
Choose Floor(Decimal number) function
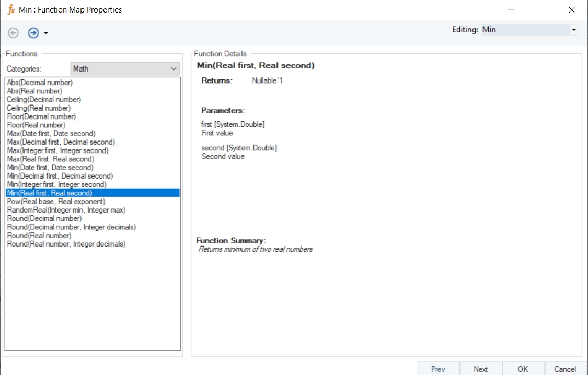[41, 116]
